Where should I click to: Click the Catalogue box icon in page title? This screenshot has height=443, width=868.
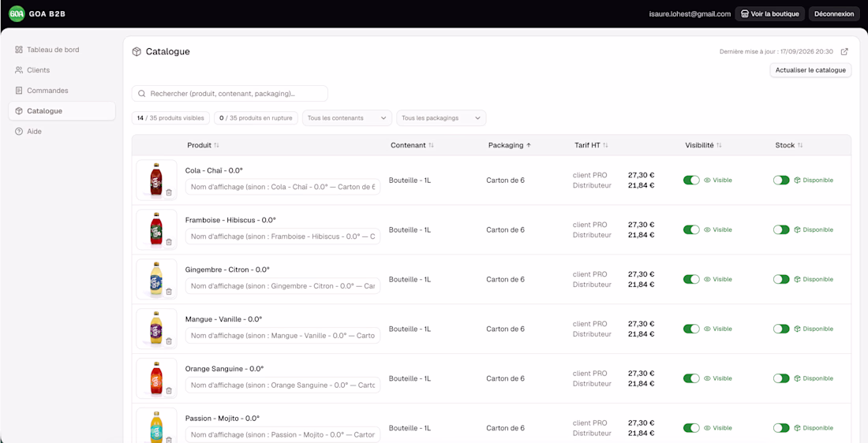[x=137, y=51]
